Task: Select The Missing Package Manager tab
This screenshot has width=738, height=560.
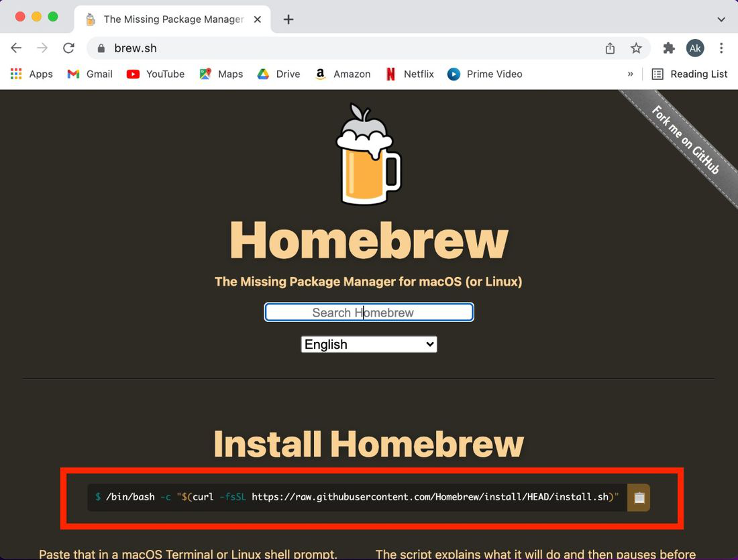Action: (172, 19)
